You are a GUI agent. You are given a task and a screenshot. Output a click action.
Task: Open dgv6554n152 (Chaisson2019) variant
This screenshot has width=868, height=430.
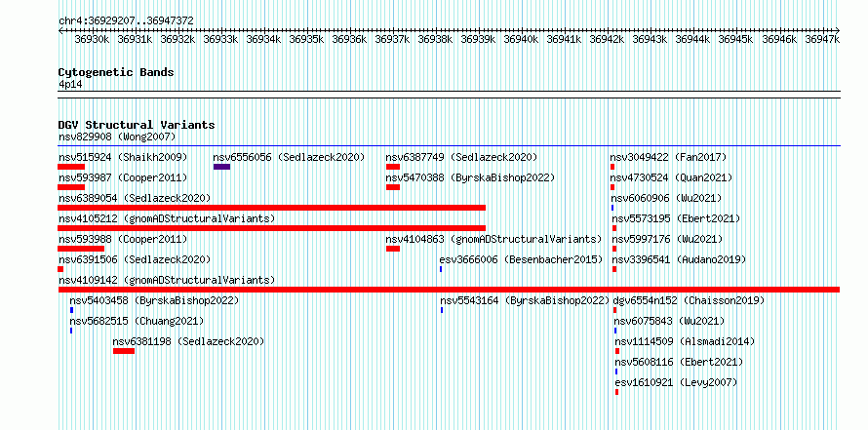pos(689,300)
